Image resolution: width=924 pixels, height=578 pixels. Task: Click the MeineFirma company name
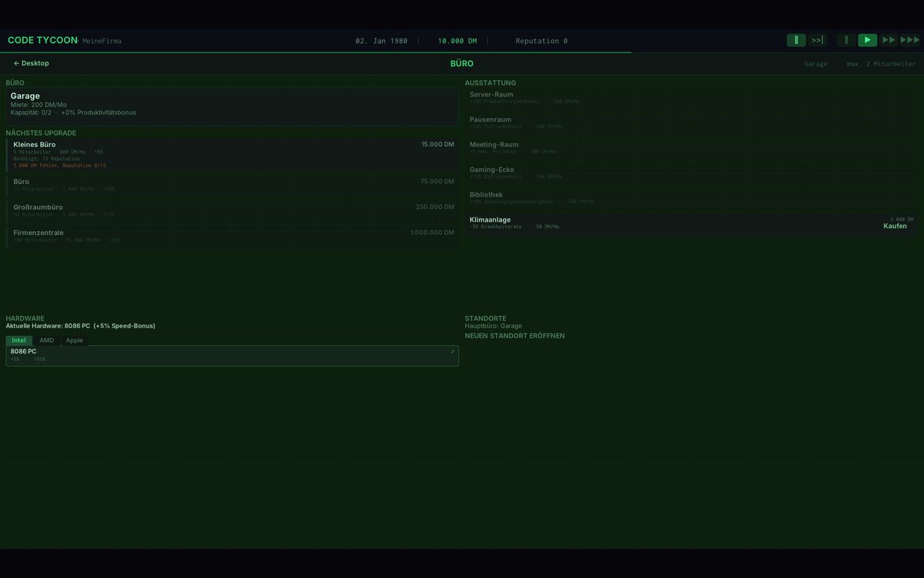pyautogui.click(x=102, y=41)
